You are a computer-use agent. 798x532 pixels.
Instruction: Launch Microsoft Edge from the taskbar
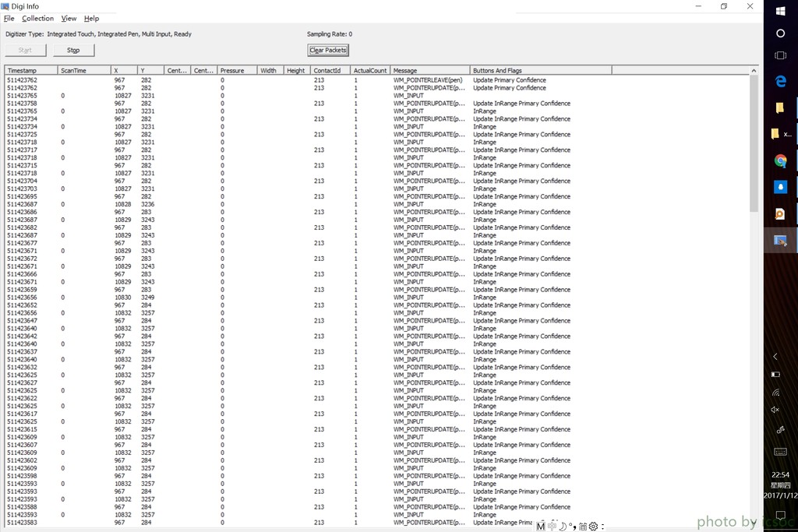point(780,82)
